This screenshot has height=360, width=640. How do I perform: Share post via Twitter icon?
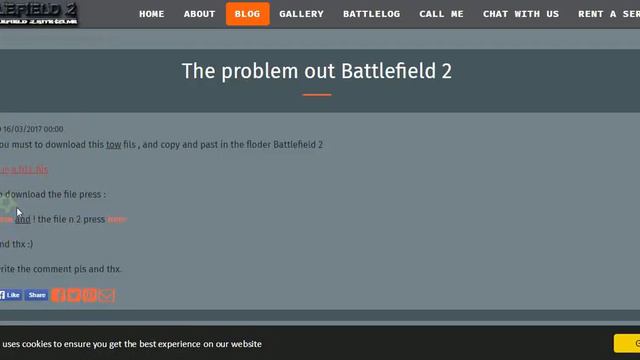tap(74, 295)
